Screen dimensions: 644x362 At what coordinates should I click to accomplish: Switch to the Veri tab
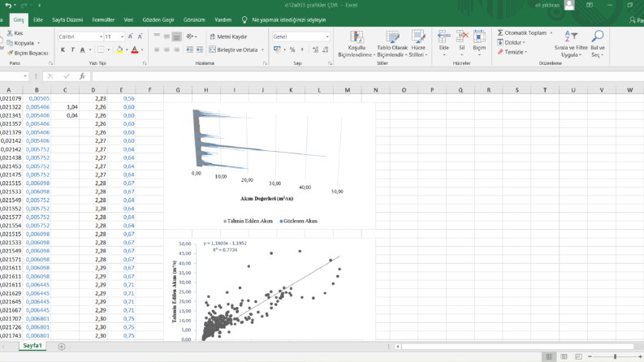[128, 19]
